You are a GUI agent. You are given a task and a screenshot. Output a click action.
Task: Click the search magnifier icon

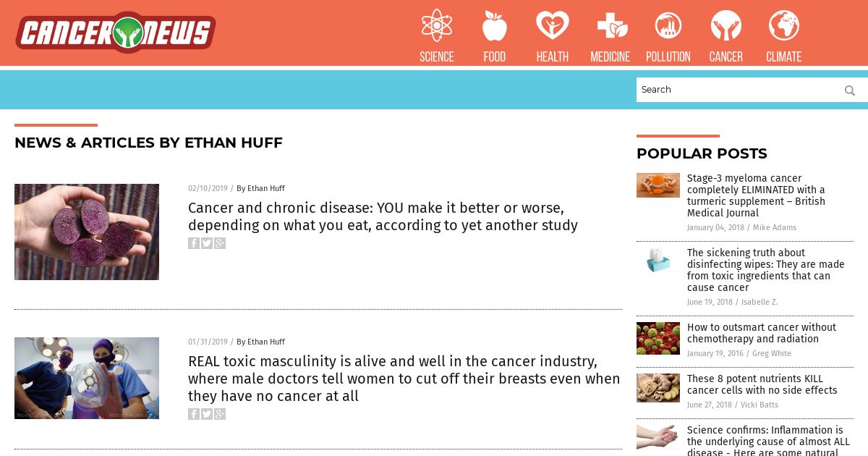point(850,90)
